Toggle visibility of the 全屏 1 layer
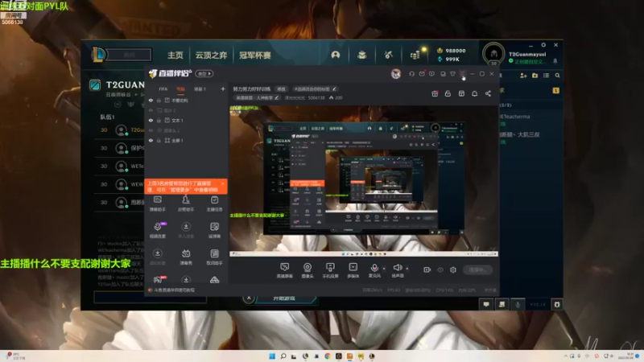Viewport: 644px width, 362px height. pos(151,140)
